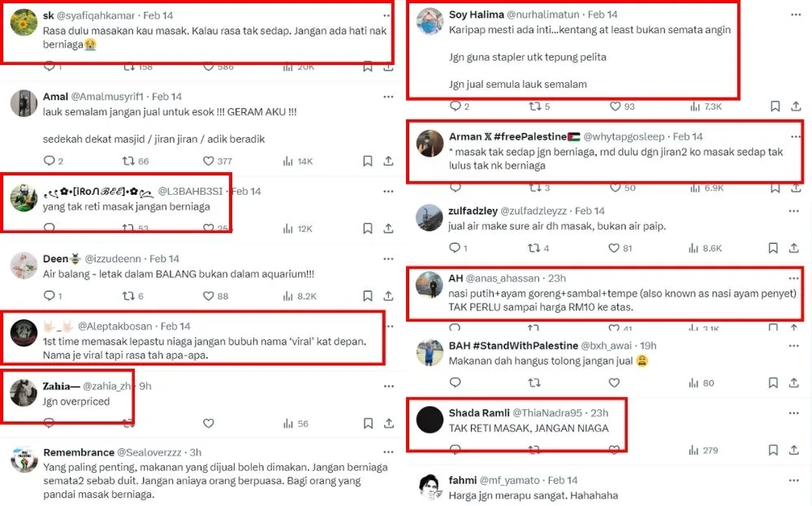812x506 pixels.
Task: Open Amal's profile picture
Action: (x=24, y=103)
